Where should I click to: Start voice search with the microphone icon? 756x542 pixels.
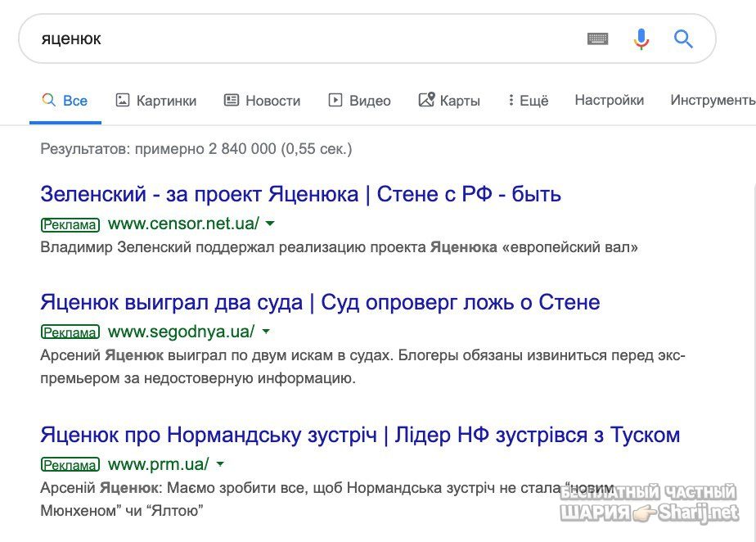641,39
